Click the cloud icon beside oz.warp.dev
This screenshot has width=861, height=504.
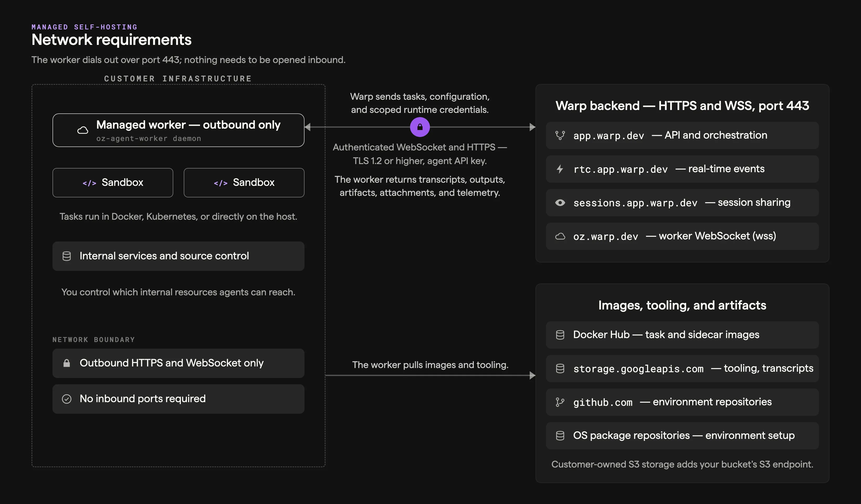tap(560, 236)
